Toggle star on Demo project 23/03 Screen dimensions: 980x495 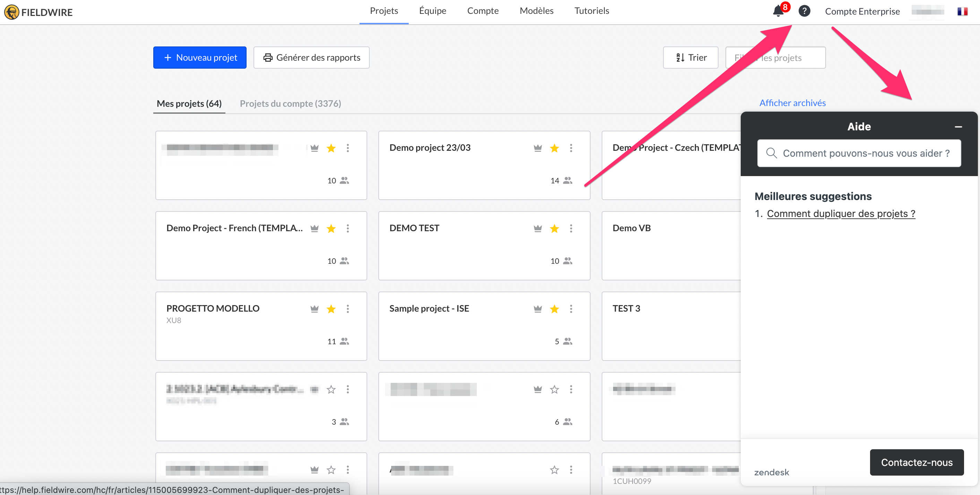tap(554, 148)
